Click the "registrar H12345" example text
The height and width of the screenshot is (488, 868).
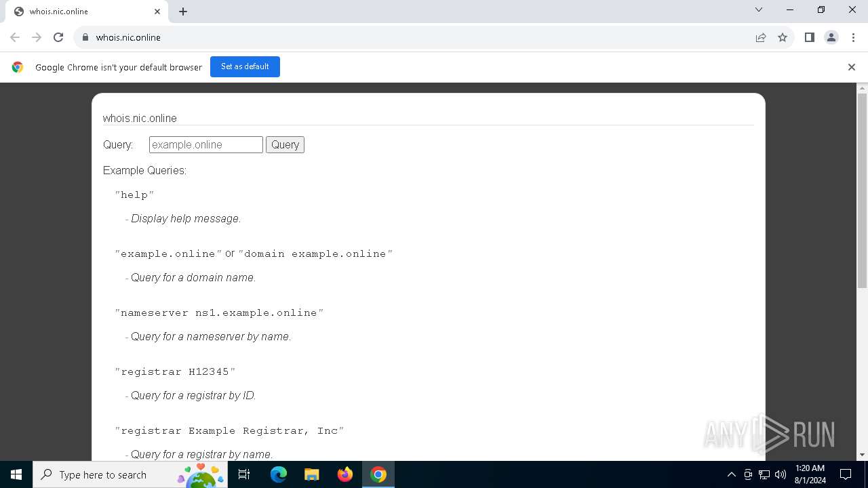pyautogui.click(x=175, y=372)
